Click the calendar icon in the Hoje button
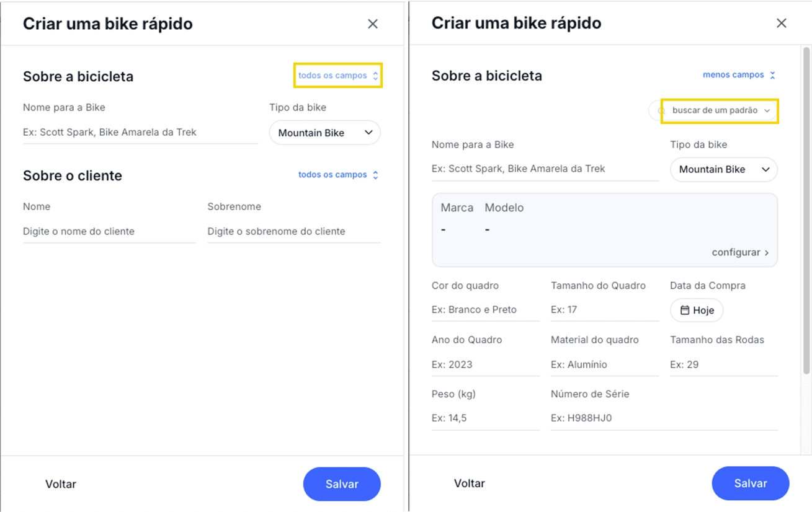Screen dimensions: 812x512 685,311
